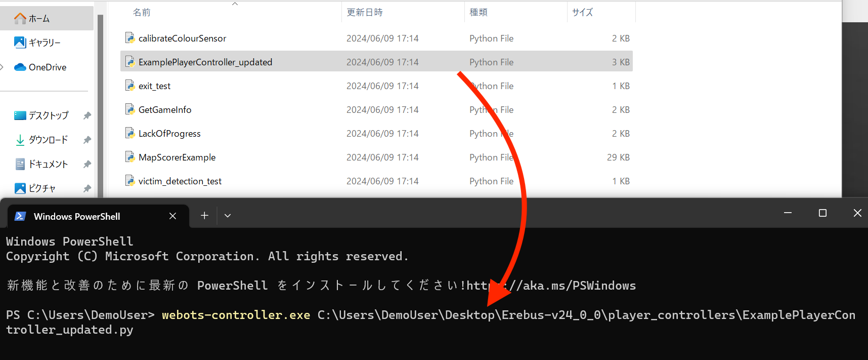Viewport: 868px width, 360px height.
Task: Select the Windows PowerShell tab
Action: 77,217
